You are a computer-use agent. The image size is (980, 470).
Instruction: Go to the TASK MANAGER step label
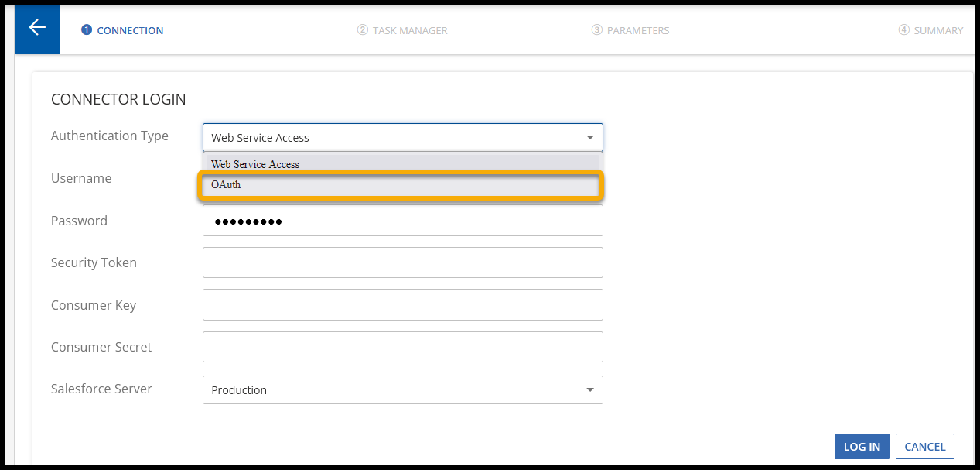410,30
